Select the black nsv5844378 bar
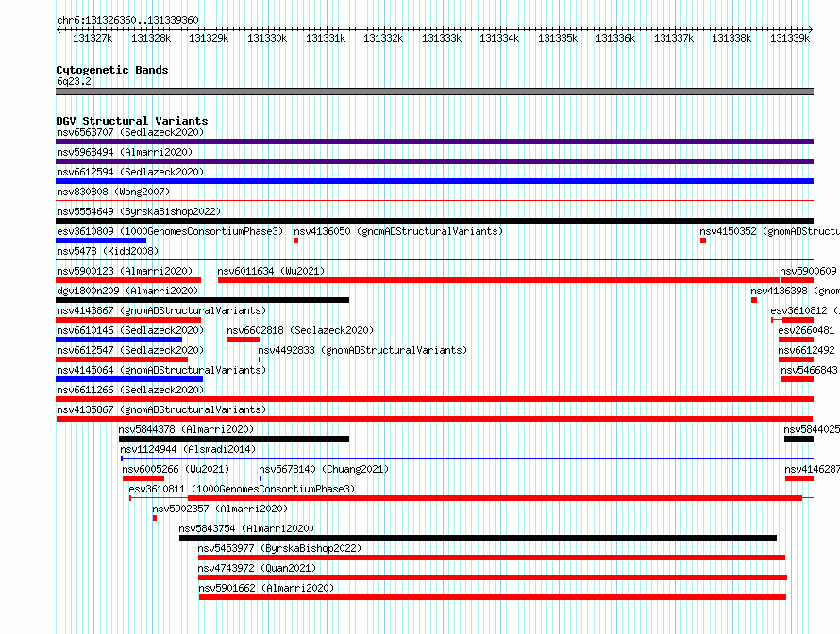Screen dimensions: 840x634 tap(234, 439)
